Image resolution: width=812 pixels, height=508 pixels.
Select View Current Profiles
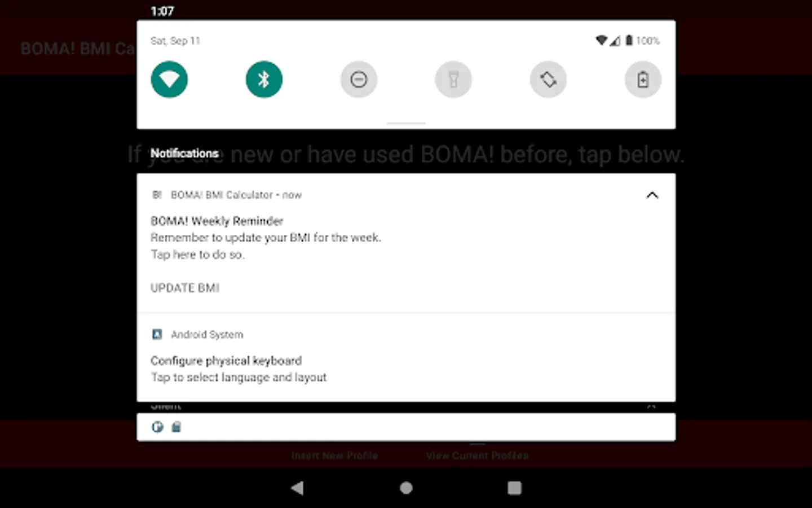coord(477,455)
